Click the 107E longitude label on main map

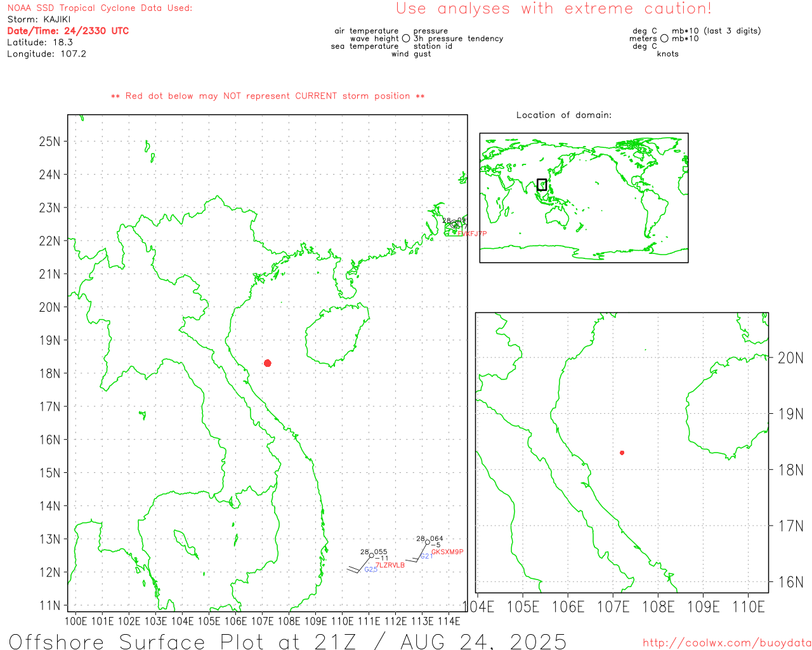[x=263, y=621]
